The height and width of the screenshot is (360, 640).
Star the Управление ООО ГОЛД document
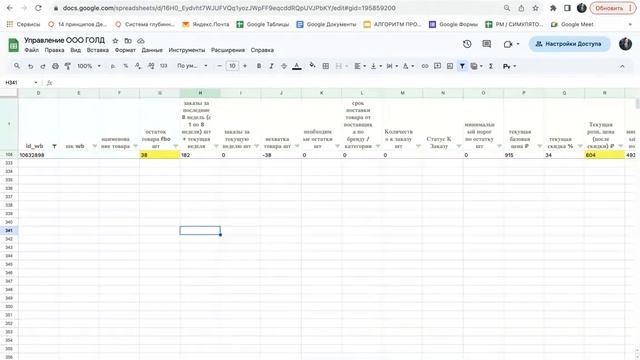pyautogui.click(x=115, y=41)
